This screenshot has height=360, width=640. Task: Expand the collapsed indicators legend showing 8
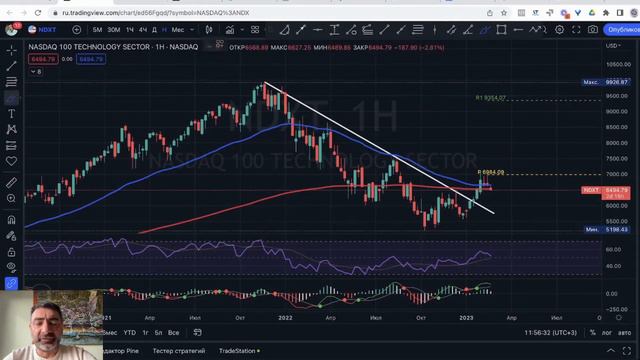(x=36, y=72)
